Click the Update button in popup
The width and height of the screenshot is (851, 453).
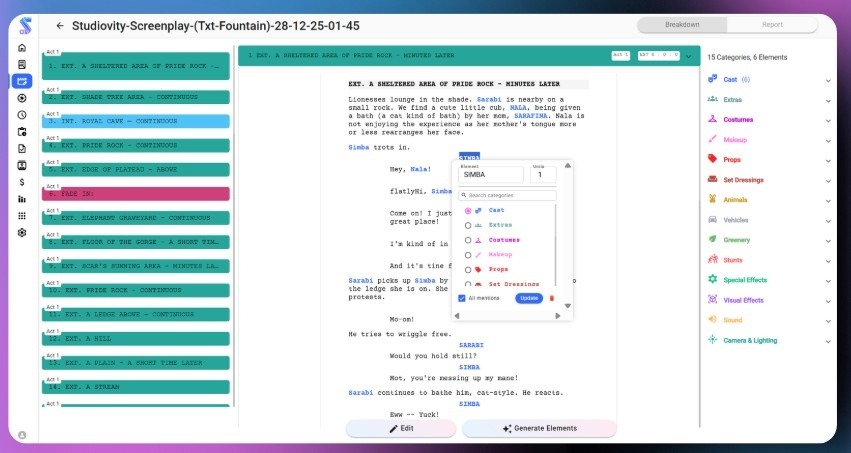529,298
